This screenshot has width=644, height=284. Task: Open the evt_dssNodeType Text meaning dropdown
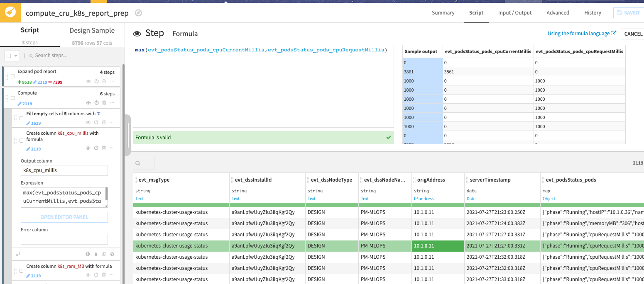tap(311, 199)
